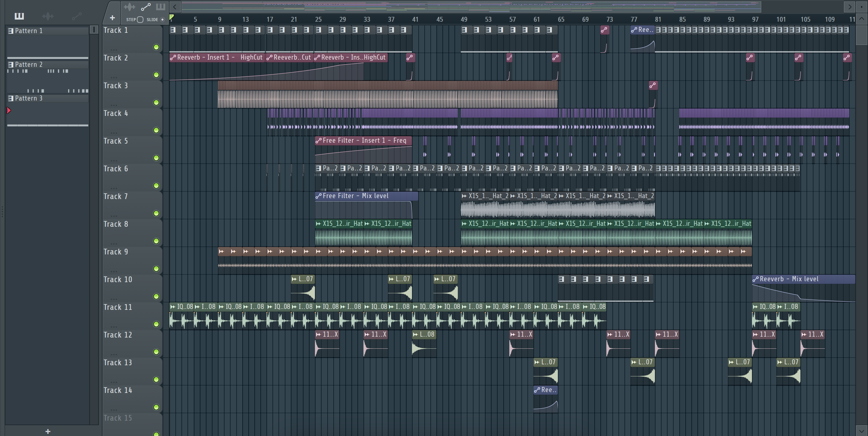The width and height of the screenshot is (868, 436).
Task: Select the L..08 clip on Track 12
Action: tap(424, 344)
